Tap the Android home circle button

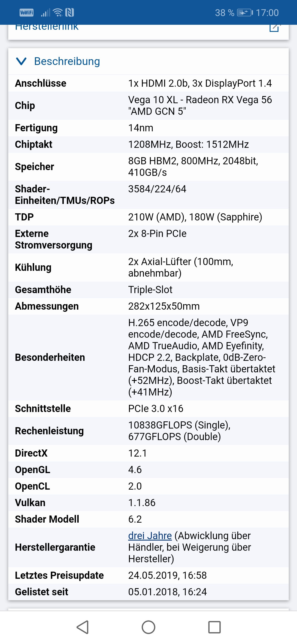148,627
